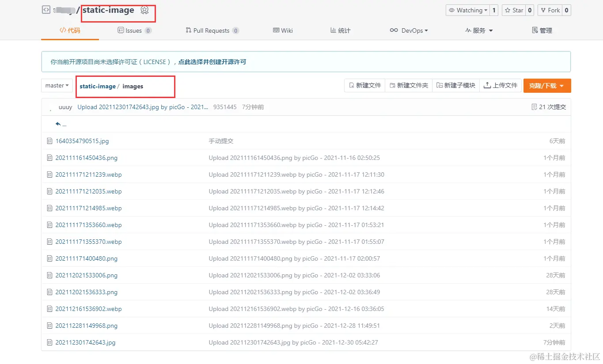
Task: Open the master branch dropdown
Action: pyautogui.click(x=57, y=86)
